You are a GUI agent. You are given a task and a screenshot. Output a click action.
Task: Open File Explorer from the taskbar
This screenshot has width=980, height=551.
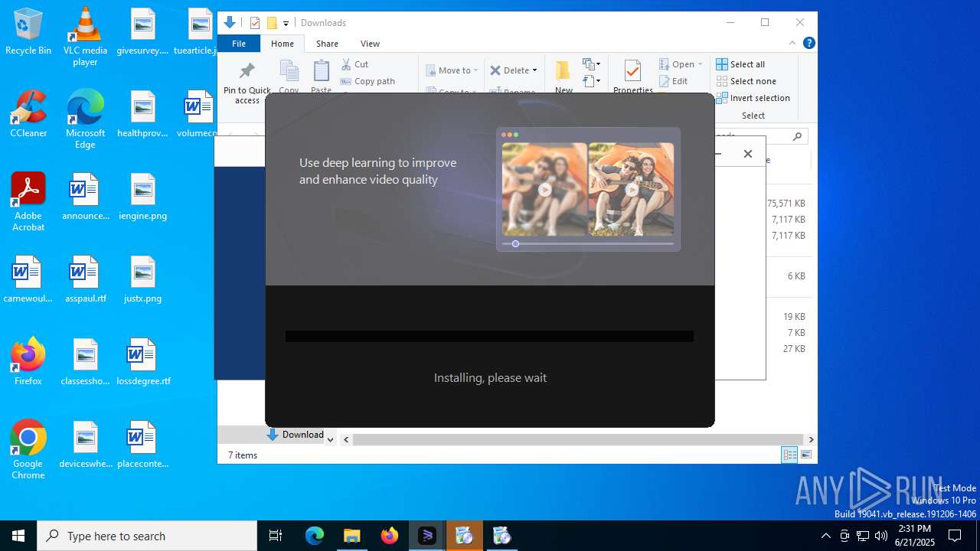pos(352,536)
